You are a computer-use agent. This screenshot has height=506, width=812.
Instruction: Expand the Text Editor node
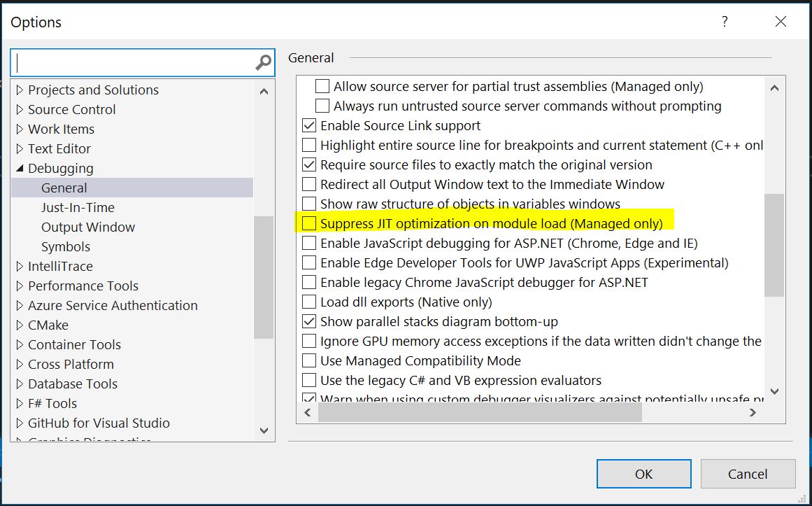click(20, 149)
